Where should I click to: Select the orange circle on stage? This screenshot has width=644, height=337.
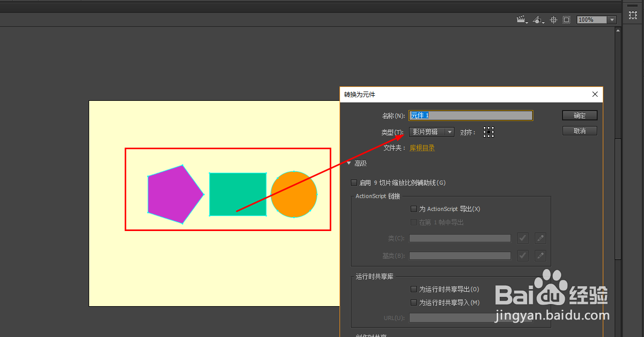(x=294, y=194)
